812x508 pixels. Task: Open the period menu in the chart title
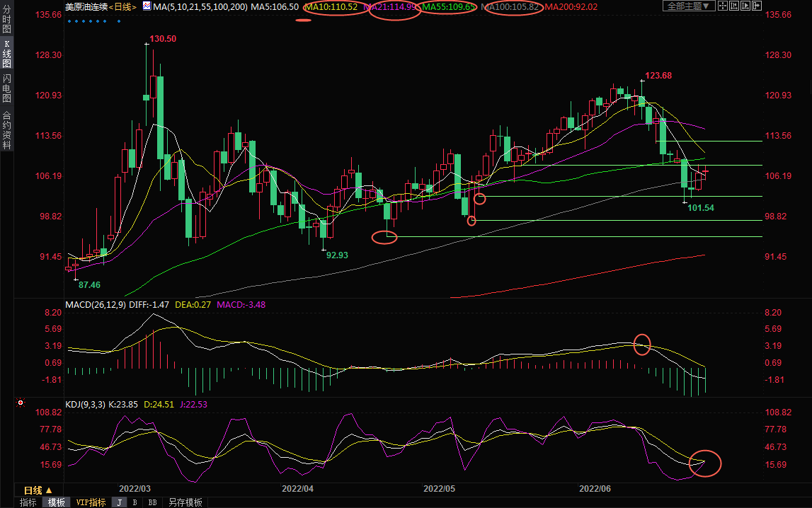[x=122, y=6]
